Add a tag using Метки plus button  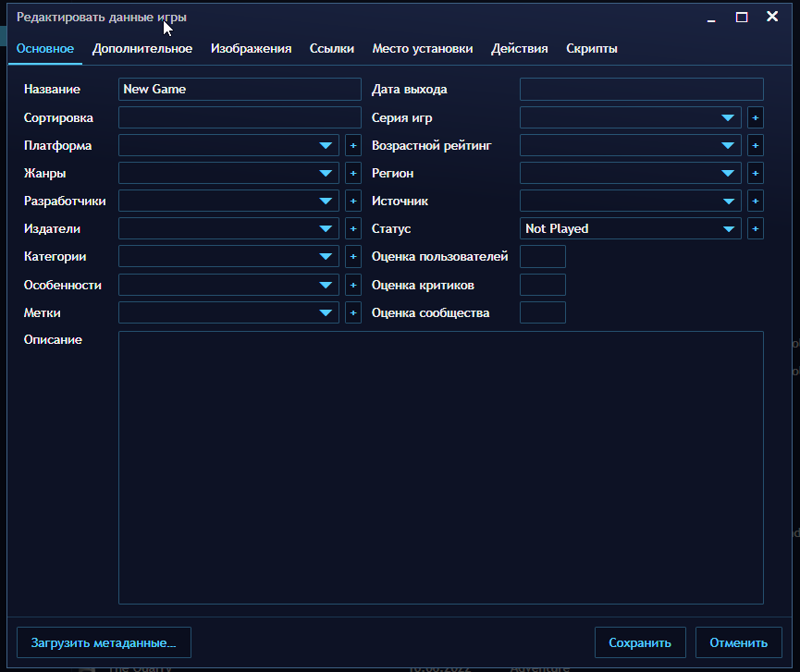point(352,312)
